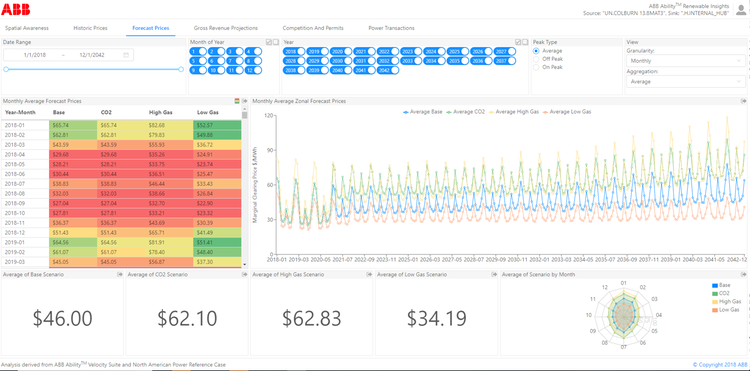Select the On Peak radio option
Screen dimensions: 750x371
[x=536, y=67]
